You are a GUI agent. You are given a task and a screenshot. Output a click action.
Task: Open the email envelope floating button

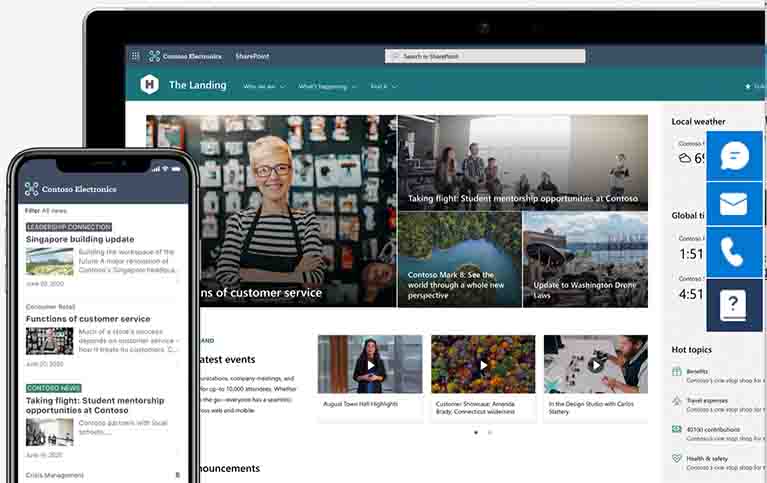coord(734,204)
